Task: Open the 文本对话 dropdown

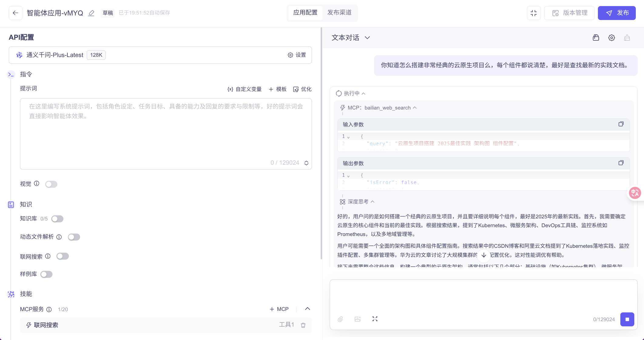Action: pos(351,38)
